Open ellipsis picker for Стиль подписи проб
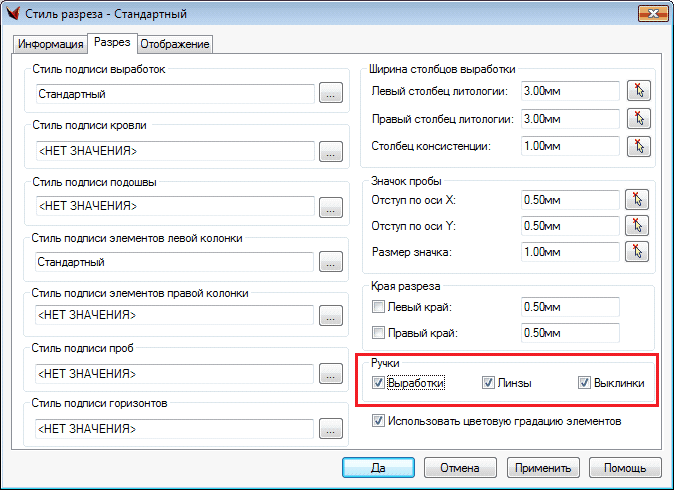Screen dimensions: 674x490 tap(330, 374)
